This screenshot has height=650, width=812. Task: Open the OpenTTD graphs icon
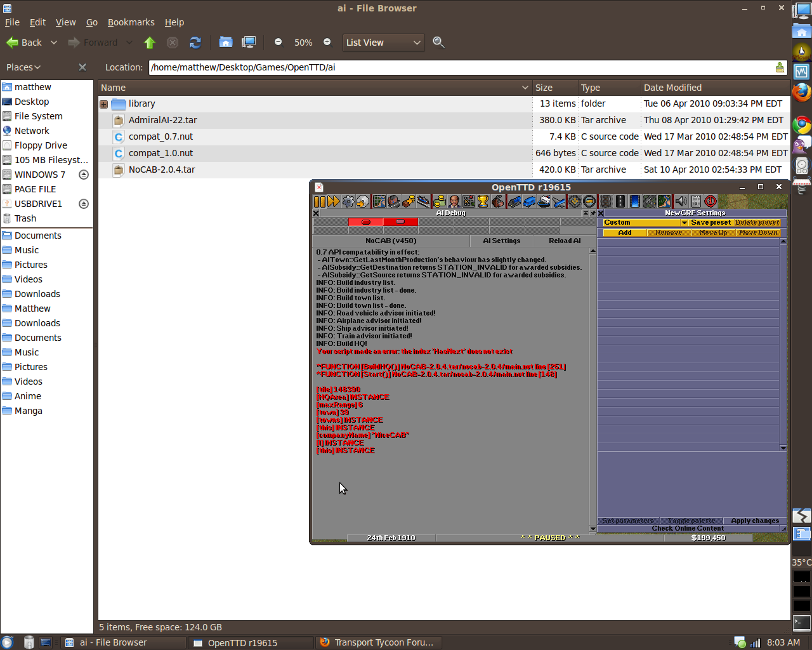469,201
